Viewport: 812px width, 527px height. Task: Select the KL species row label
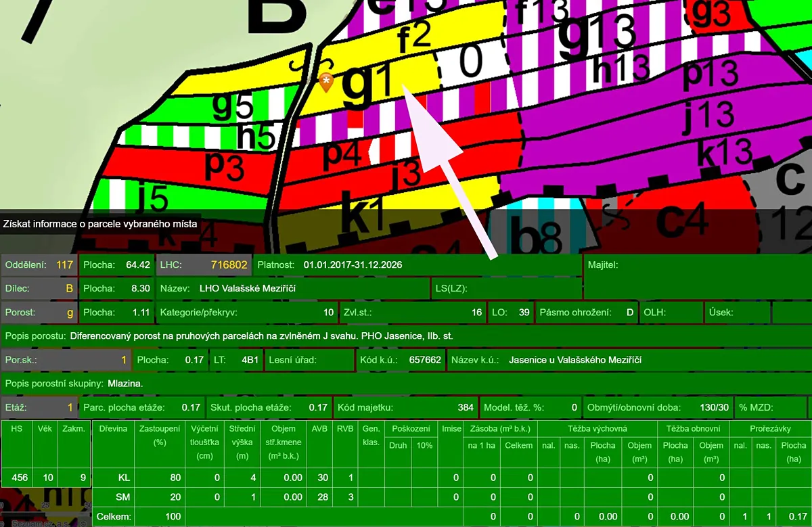(124, 478)
